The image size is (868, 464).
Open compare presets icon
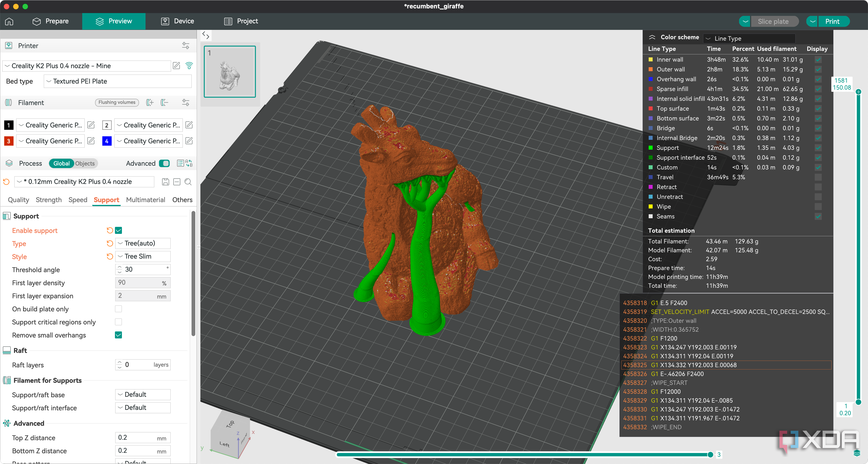(x=189, y=163)
